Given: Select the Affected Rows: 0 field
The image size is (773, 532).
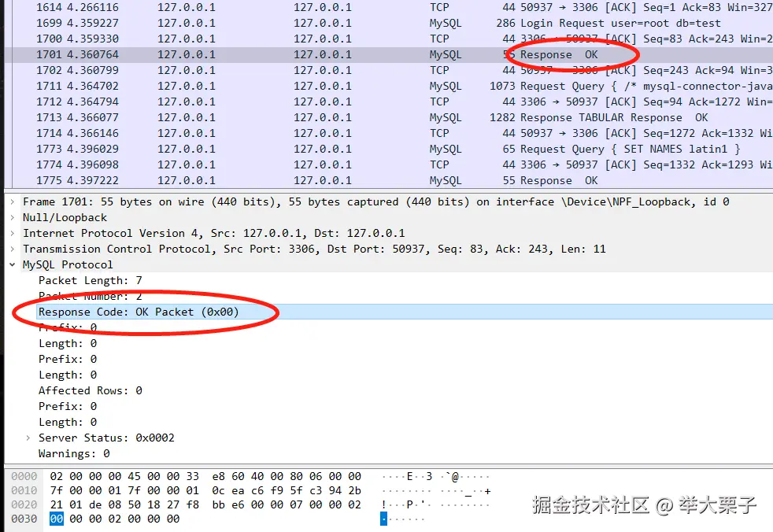Looking at the screenshot, I should click(x=91, y=391).
